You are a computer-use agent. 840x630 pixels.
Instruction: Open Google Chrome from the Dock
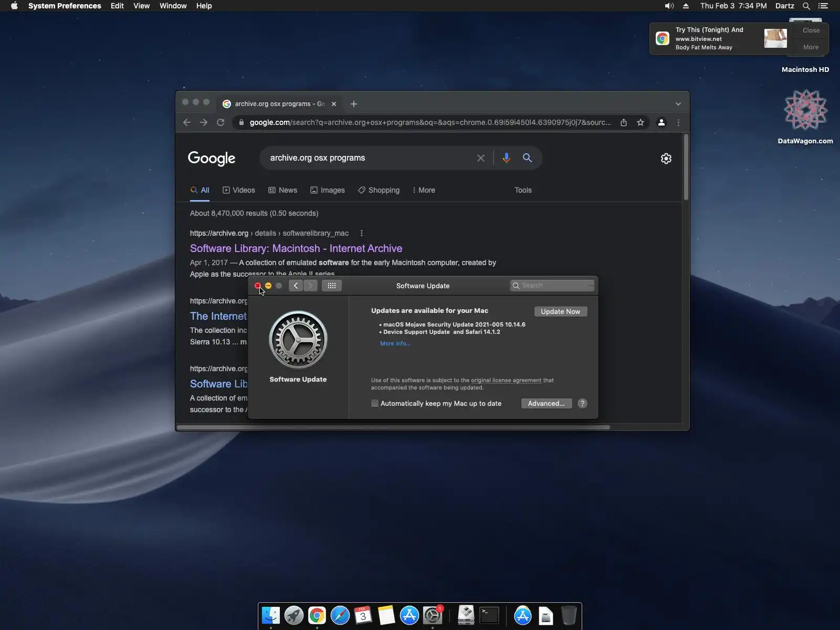(x=317, y=615)
